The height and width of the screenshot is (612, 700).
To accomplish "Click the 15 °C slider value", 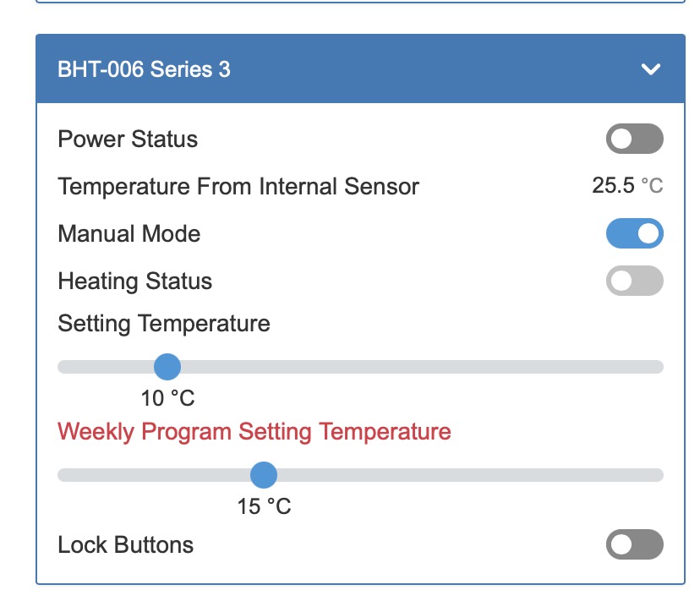I will coord(264,506).
